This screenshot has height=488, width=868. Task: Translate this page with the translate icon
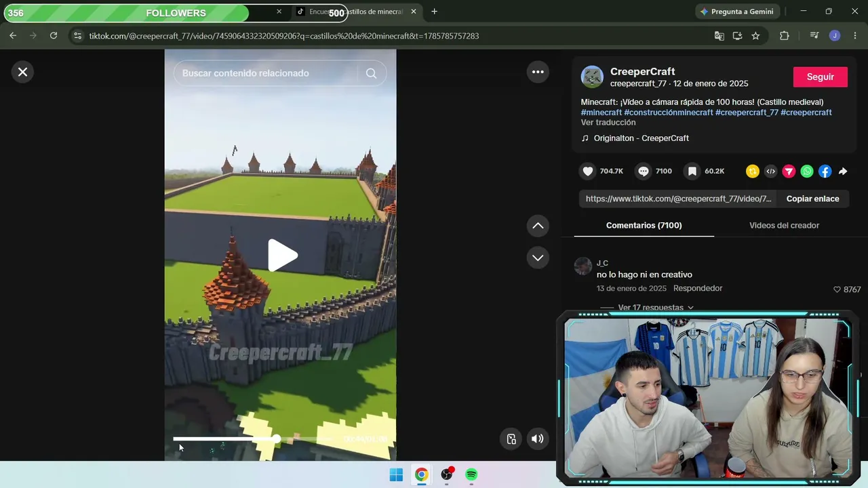tap(719, 36)
